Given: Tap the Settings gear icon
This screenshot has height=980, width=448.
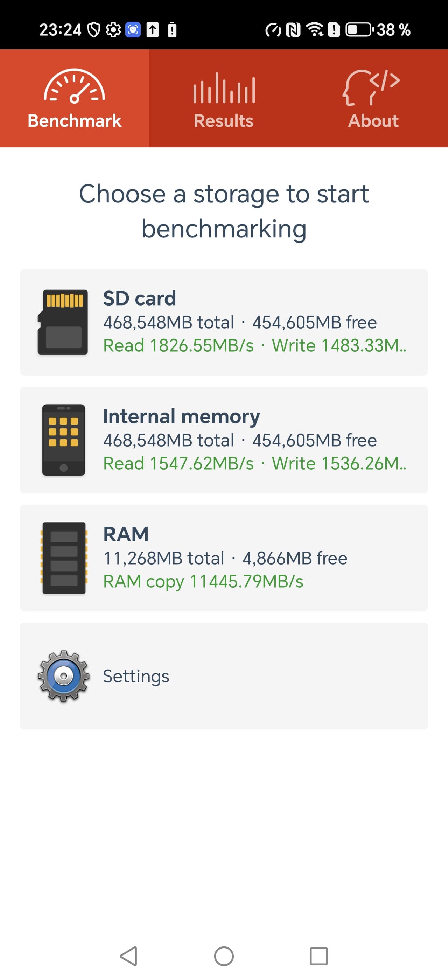Looking at the screenshot, I should (x=63, y=675).
